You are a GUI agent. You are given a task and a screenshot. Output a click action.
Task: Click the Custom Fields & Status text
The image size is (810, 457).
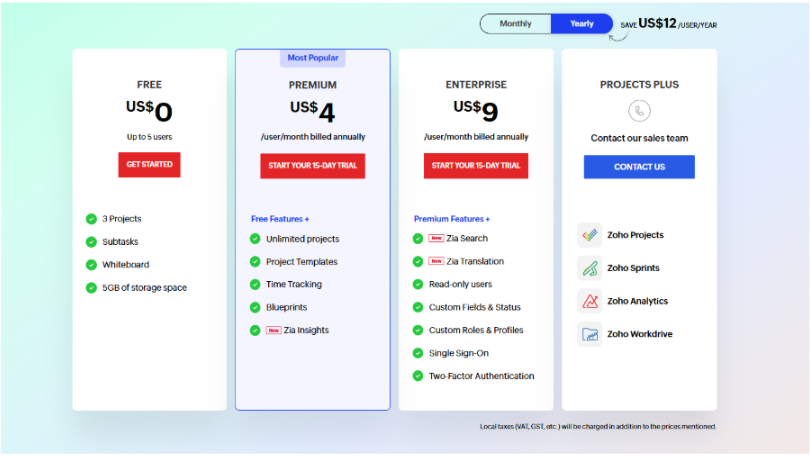click(x=475, y=307)
